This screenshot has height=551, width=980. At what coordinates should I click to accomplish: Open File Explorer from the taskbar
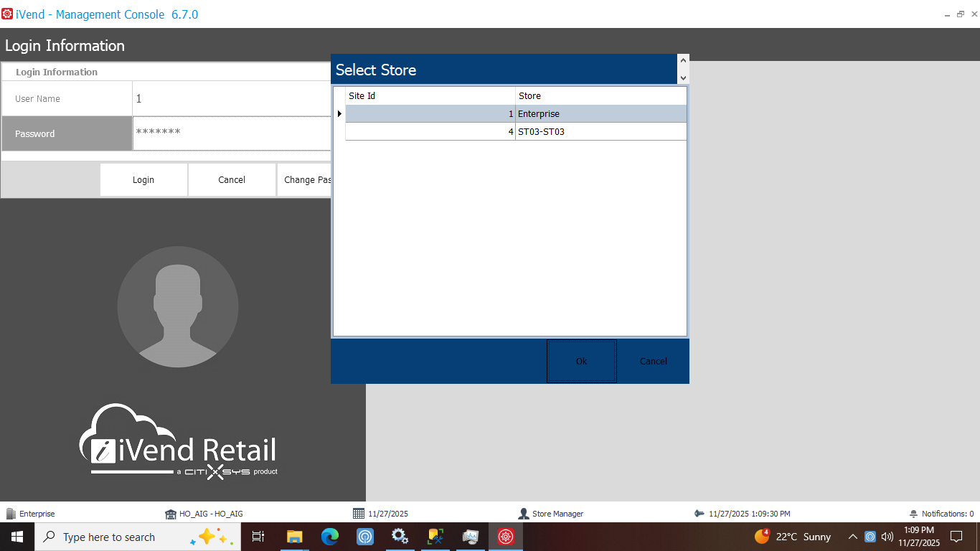coord(295,537)
